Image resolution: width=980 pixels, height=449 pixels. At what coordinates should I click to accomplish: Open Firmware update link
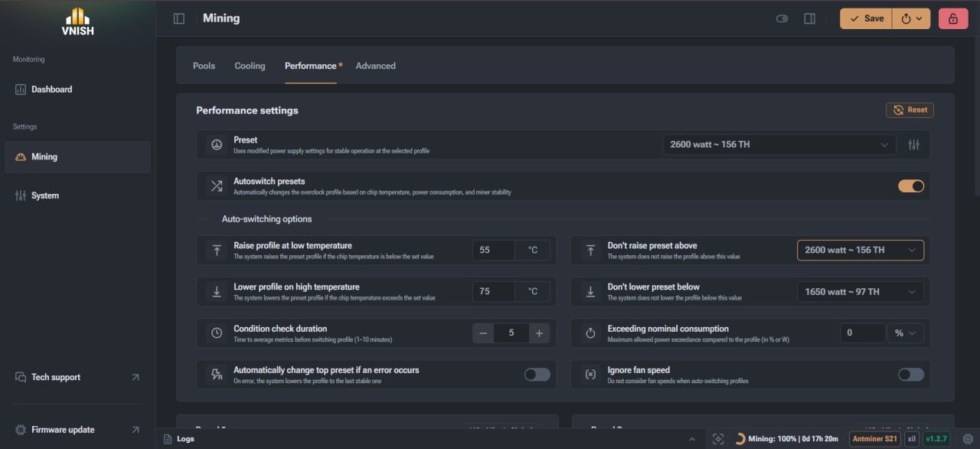tap(77, 430)
